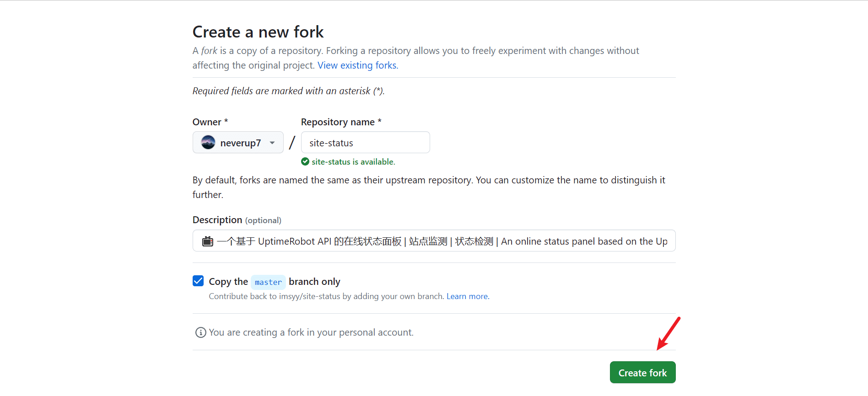Viewport: 868px width, 396px height.
Task: Click the master branch name badge
Action: tap(268, 282)
